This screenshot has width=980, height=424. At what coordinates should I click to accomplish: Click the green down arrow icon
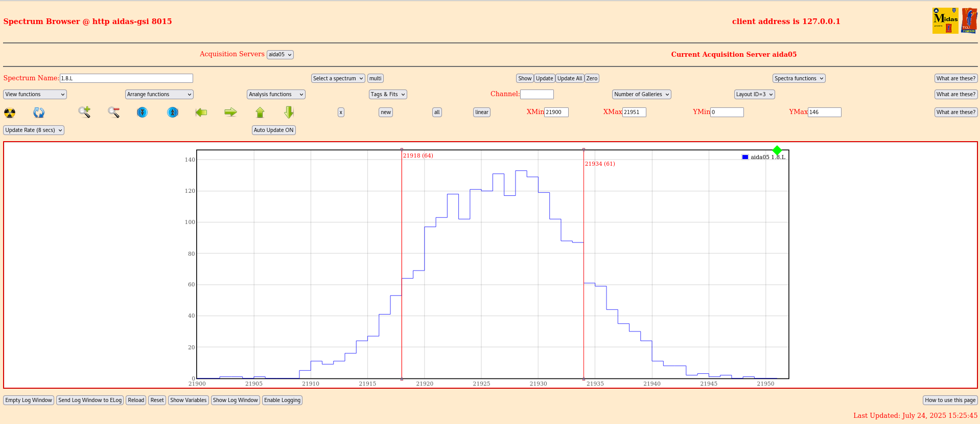pyautogui.click(x=289, y=112)
